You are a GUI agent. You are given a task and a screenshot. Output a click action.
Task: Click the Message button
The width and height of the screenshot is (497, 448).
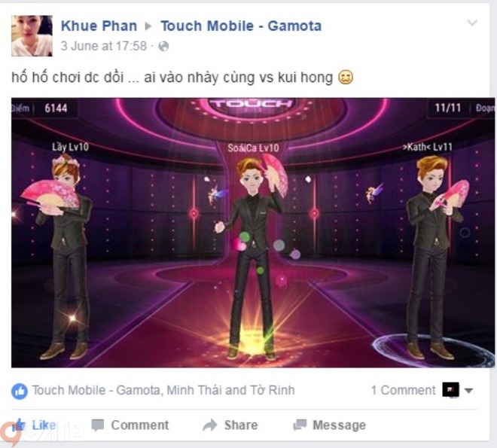tap(329, 425)
